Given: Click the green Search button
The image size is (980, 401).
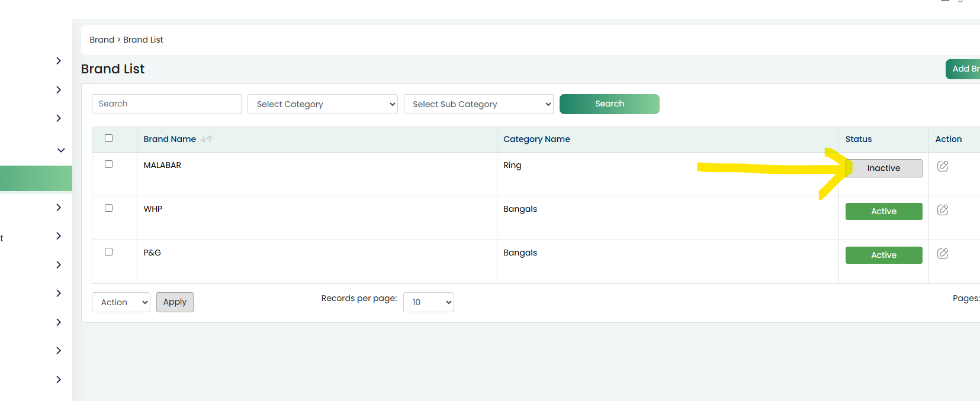Looking at the screenshot, I should [609, 104].
